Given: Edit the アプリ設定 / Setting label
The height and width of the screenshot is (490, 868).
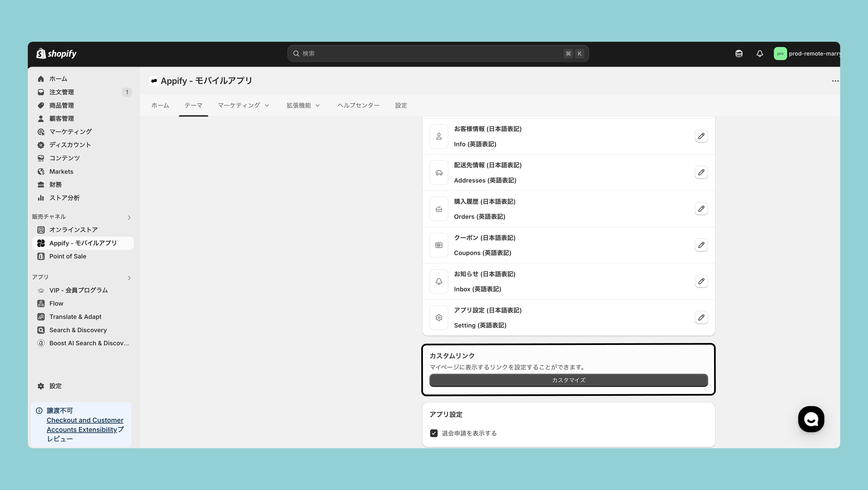Looking at the screenshot, I should pyautogui.click(x=701, y=317).
